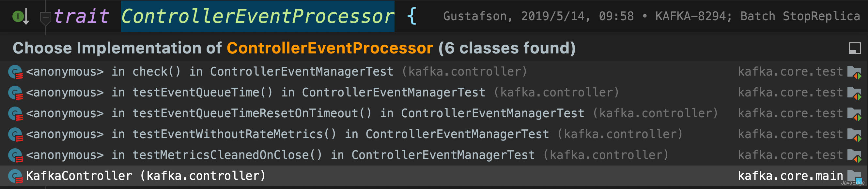Click class icon beside the testEventQueueTime() entry
This screenshot has width=868, height=189.
tap(15, 93)
